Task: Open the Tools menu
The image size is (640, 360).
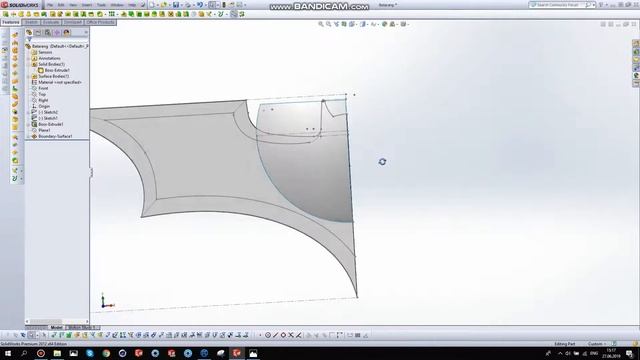Action: click(101, 5)
